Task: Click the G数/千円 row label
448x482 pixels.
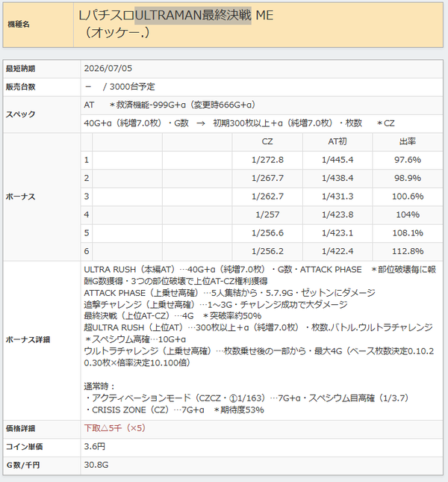Action: 23,466
